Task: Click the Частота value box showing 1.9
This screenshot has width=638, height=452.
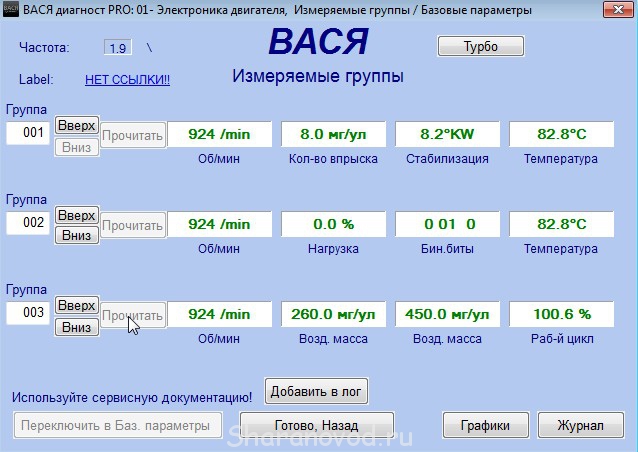Action: click(x=117, y=48)
